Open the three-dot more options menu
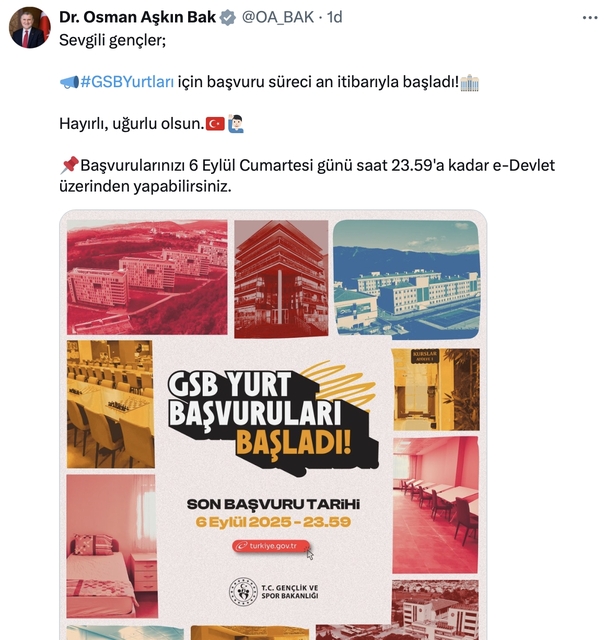 pyautogui.click(x=590, y=18)
